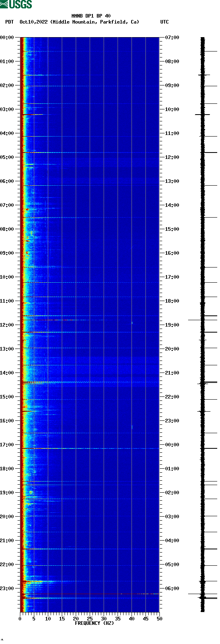220x644 pixels.
Task: Click the frequency axis tick label 50
Action: 159,619
